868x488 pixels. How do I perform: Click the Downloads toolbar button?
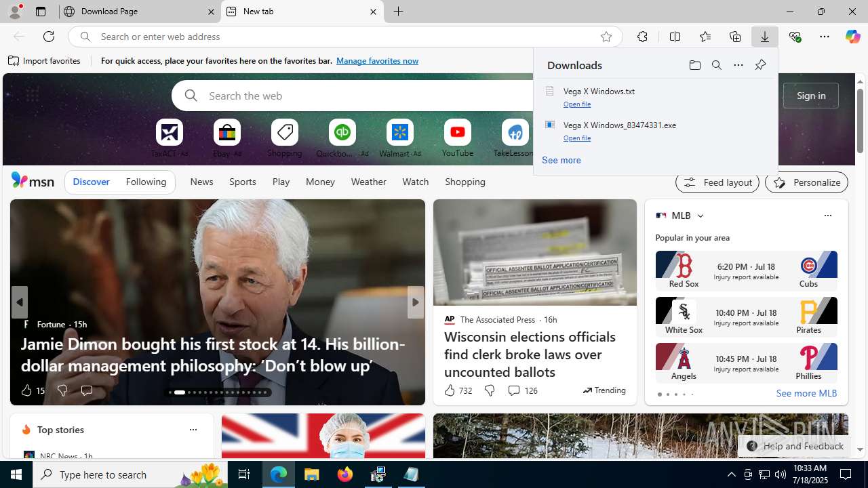coord(764,37)
